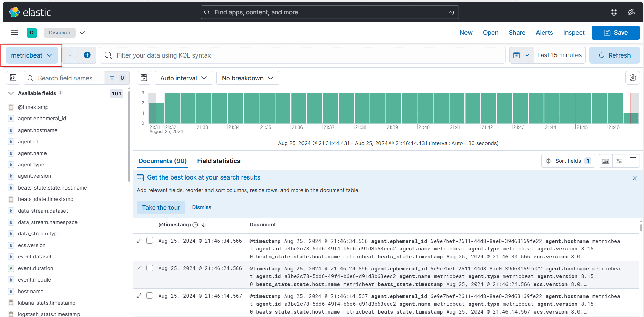Select the first document row checkbox
644x317 pixels.
click(150, 240)
